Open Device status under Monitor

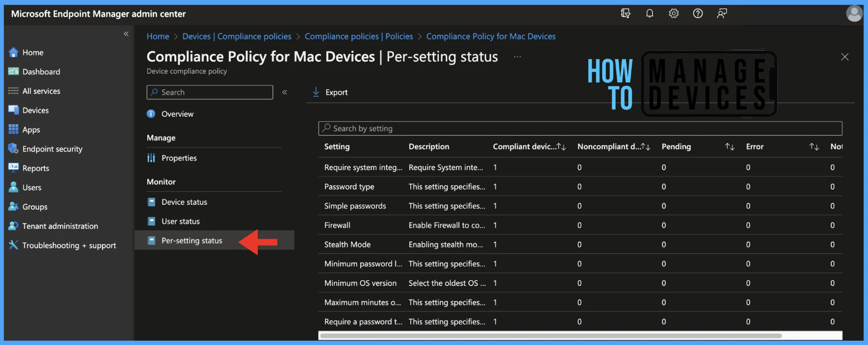tap(184, 202)
